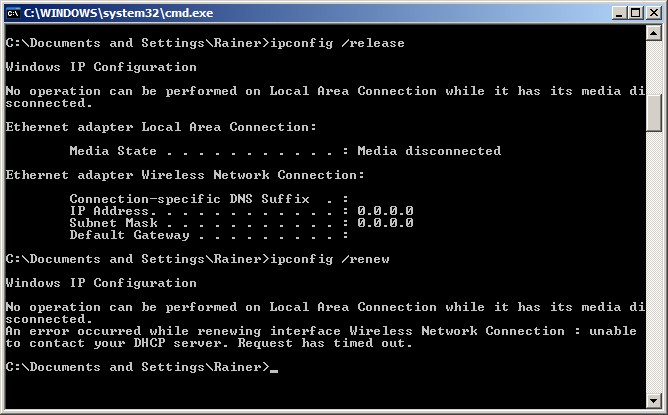Click the Subnet Mask value 0.0.0.0
Image resolution: width=668 pixels, height=415 pixels.
coord(385,223)
